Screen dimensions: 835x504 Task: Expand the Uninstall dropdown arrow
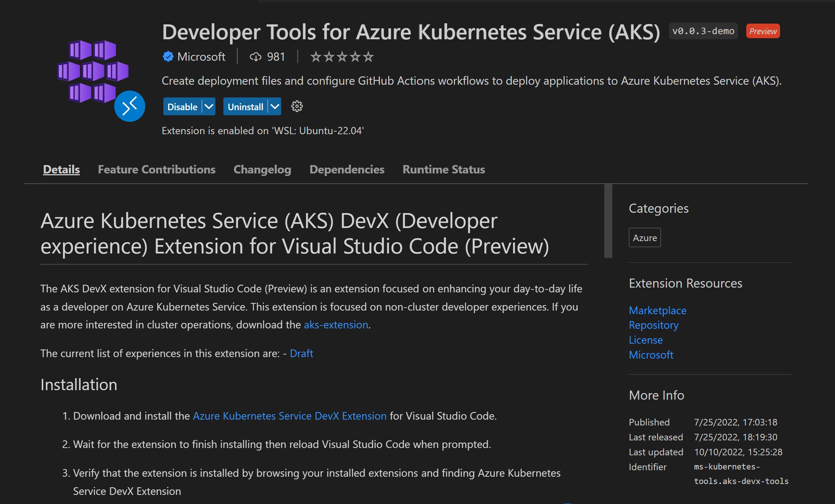(x=275, y=107)
